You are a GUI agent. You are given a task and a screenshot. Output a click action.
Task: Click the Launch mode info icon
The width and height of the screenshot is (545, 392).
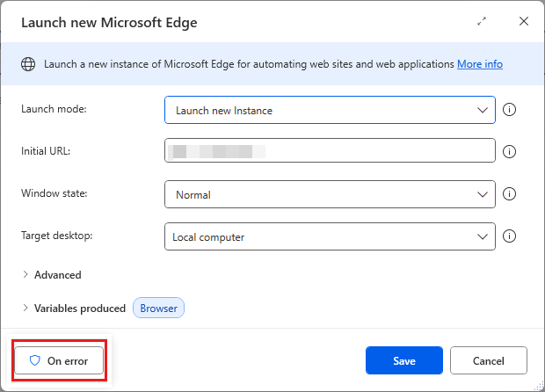click(x=509, y=110)
